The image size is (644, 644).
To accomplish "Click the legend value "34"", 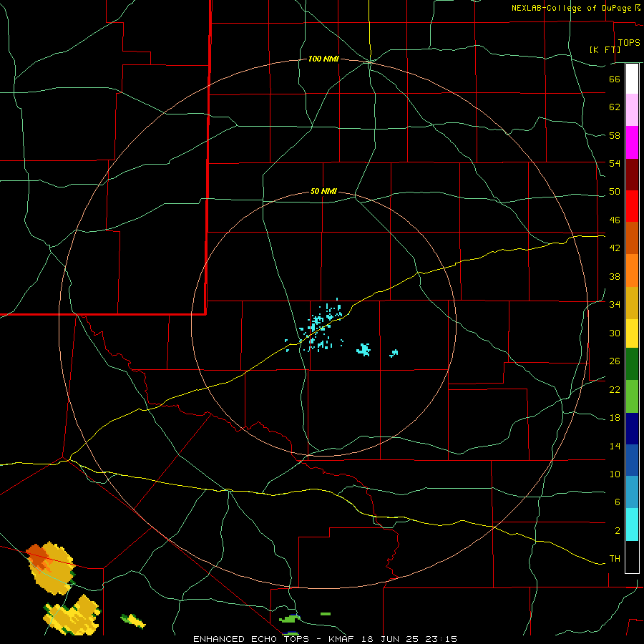I will click(615, 304).
